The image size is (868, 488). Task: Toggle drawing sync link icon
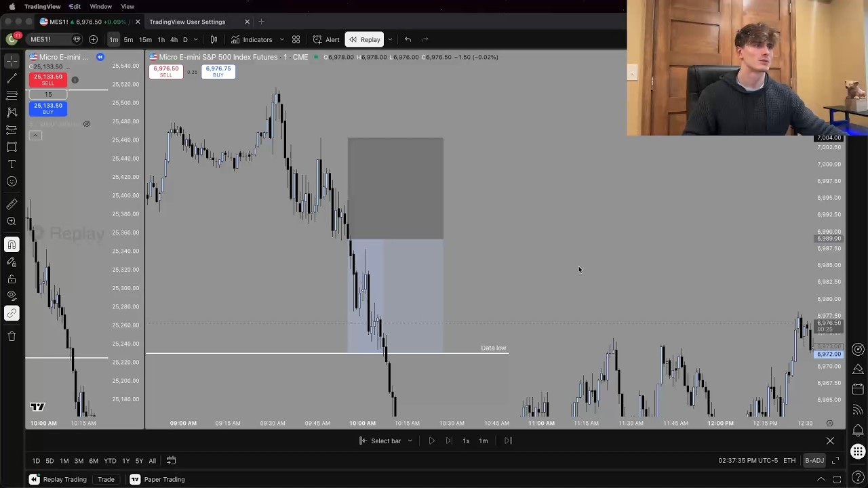12,313
